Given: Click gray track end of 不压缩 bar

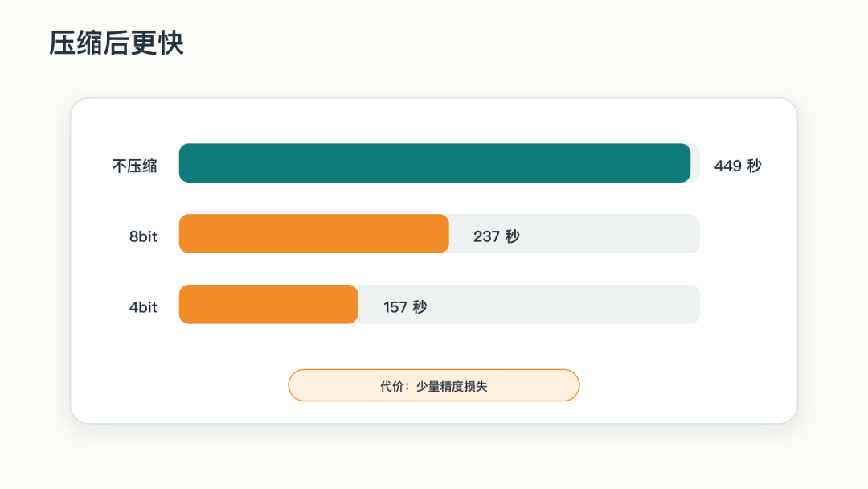Looking at the screenshot, I should [695, 162].
